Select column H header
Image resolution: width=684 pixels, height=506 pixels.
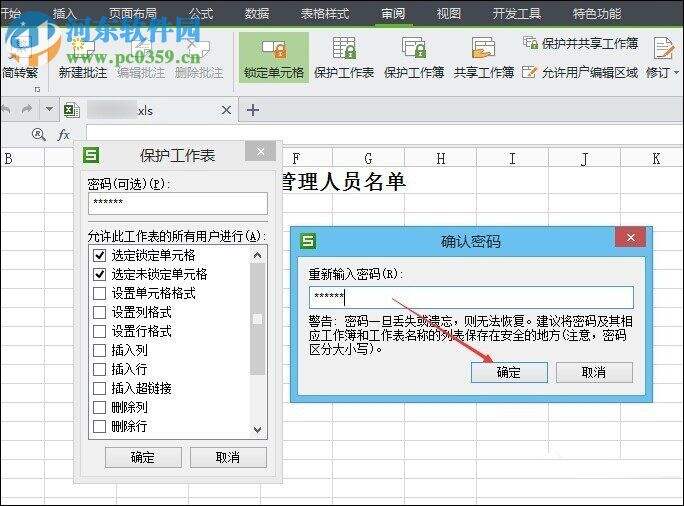[x=441, y=158]
